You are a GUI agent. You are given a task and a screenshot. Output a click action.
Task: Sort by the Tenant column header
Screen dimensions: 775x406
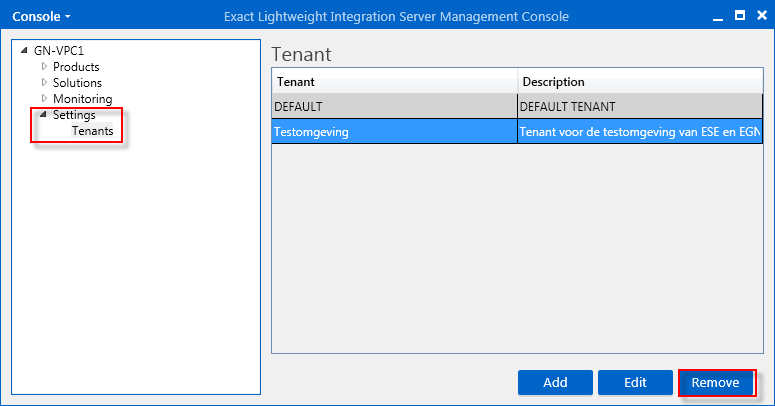(394, 82)
